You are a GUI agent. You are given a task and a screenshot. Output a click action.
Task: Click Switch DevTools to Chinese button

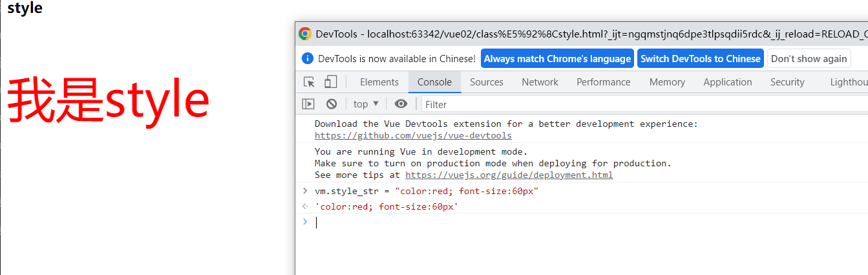tap(700, 58)
